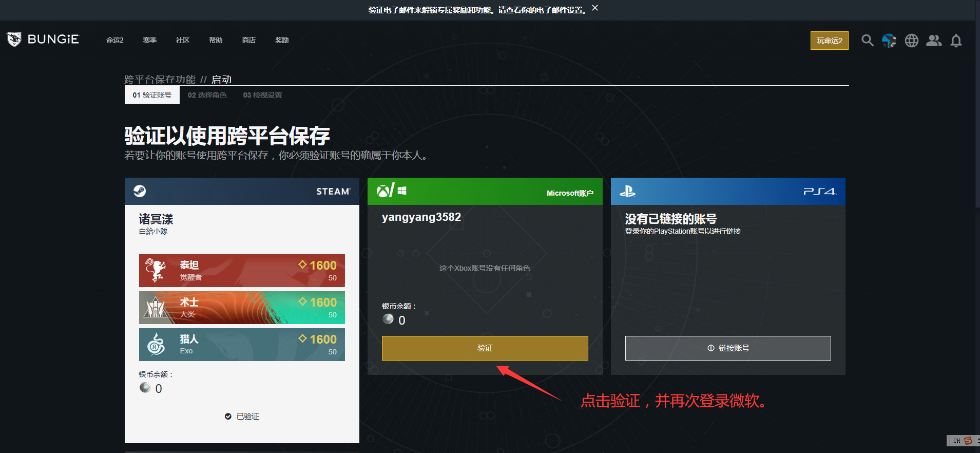Click the PlayStation logo icon on card
Image resolution: width=980 pixels, height=453 pixels.
tap(627, 192)
